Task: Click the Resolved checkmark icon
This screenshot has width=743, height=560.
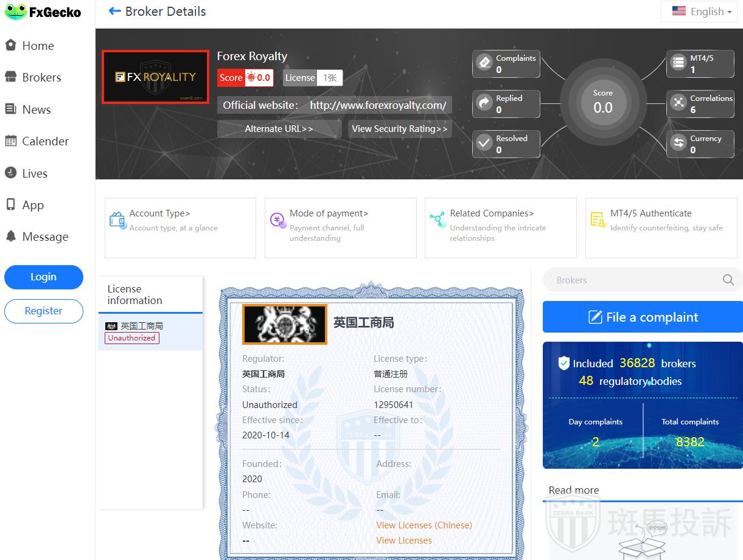Action: (x=484, y=143)
